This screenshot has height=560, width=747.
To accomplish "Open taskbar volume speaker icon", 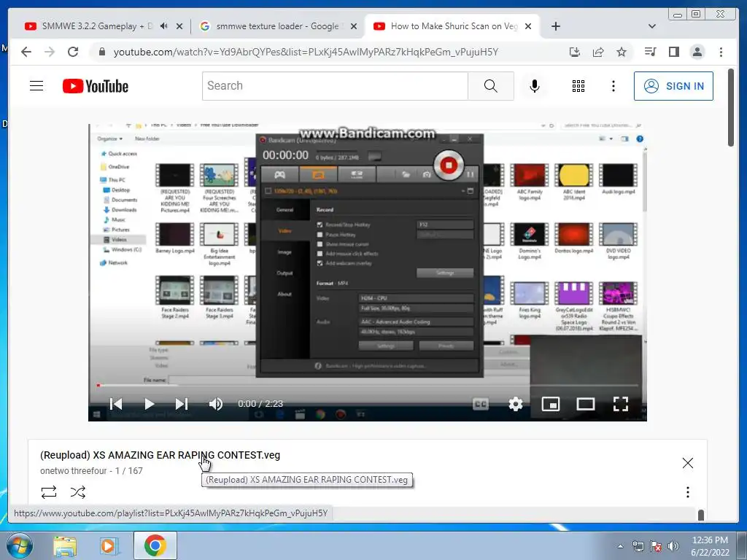I will pyautogui.click(x=673, y=546).
